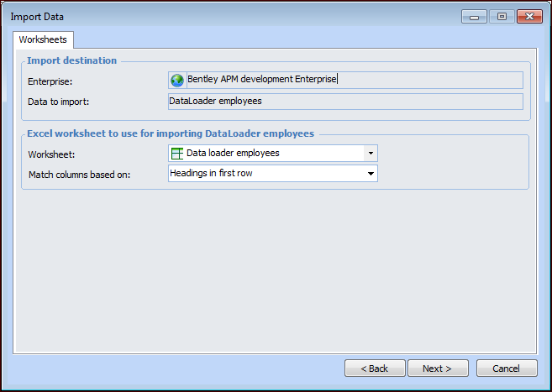Screen dimensions: 552x392
Task: Click the globe icon beside the enterprise name
Action: [x=177, y=81]
